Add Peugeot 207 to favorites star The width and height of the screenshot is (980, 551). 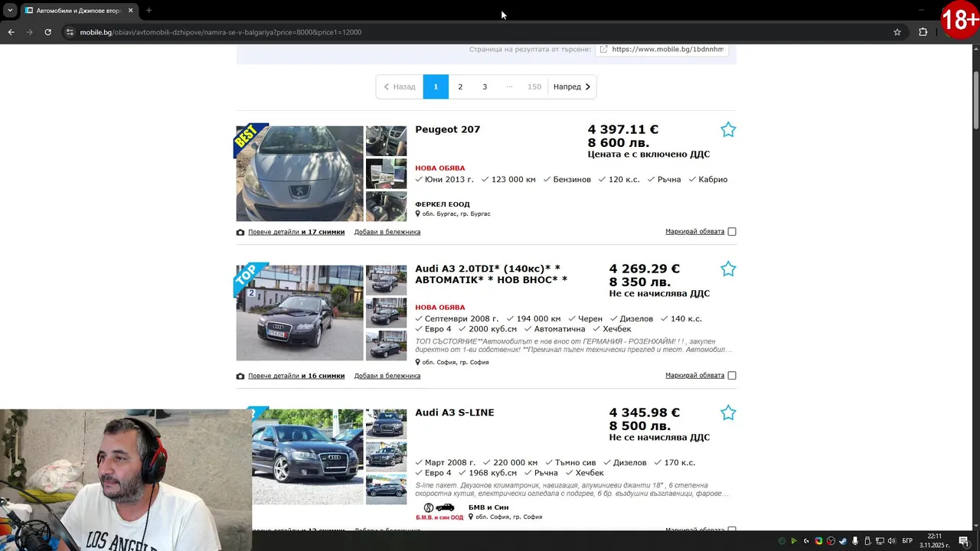click(728, 130)
